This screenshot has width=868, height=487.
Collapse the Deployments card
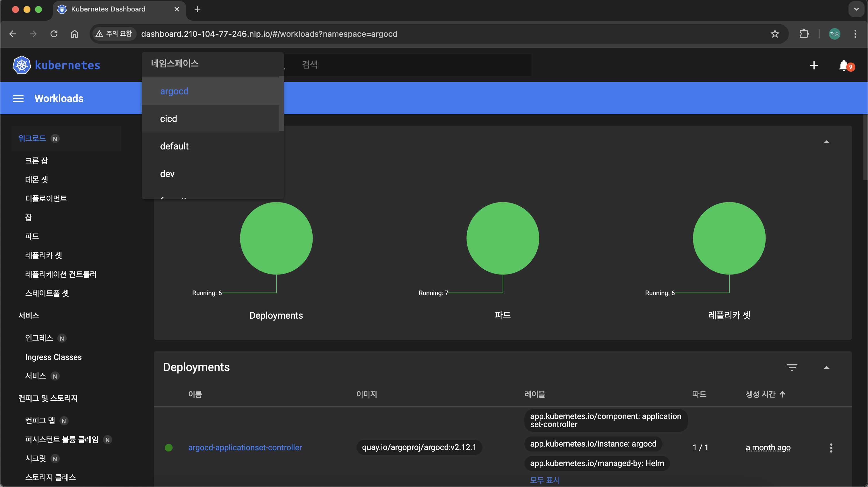click(827, 367)
